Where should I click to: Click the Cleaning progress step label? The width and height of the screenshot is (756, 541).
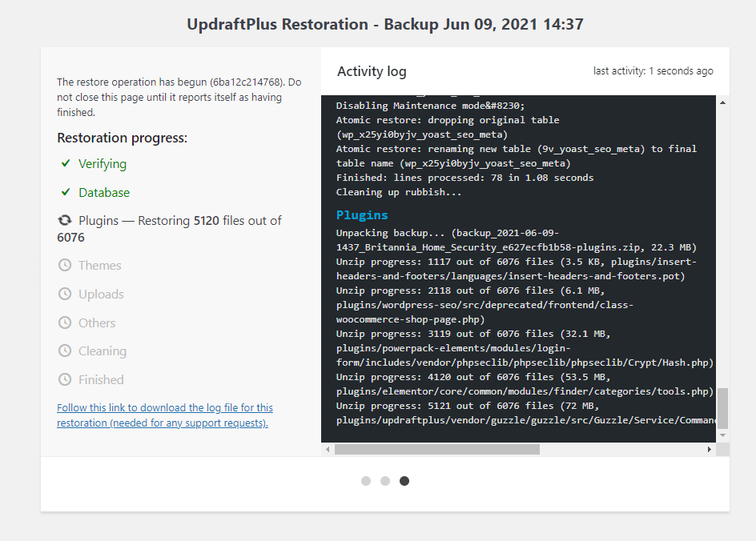(103, 351)
